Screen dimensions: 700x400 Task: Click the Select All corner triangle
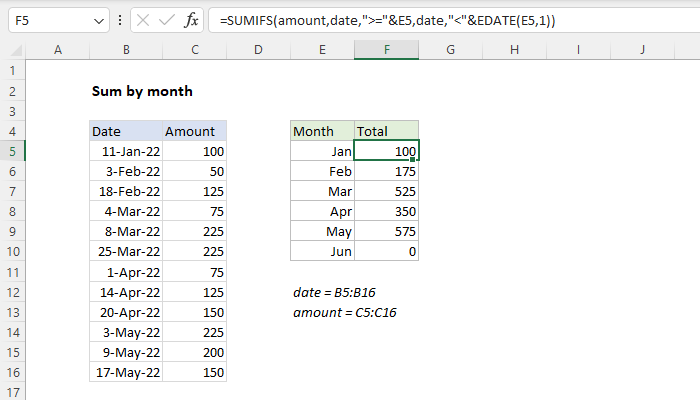(16, 50)
